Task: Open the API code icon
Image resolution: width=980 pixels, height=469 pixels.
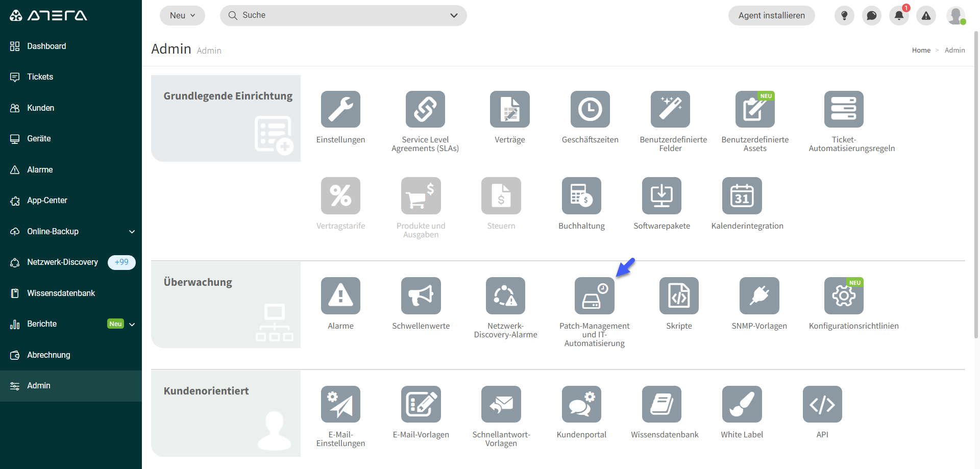Action: (822, 404)
